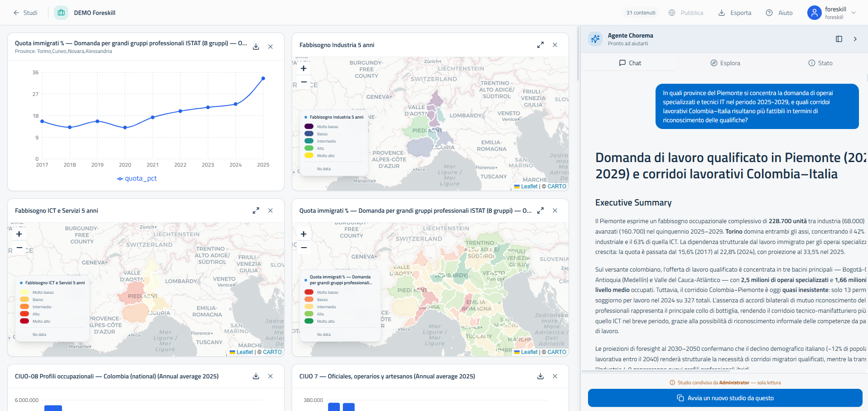This screenshot has height=411, width=868.
Task: Click the Province Torino Cuneo subtitle
Action: click(63, 51)
